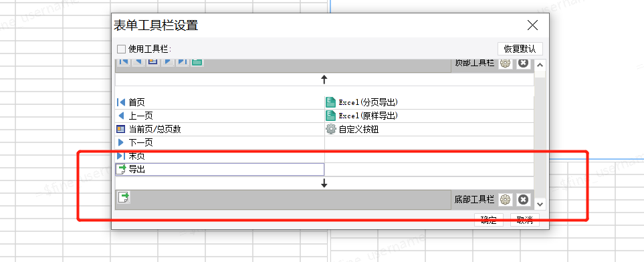
Task: Click the 恢复默认 button
Action: (x=520, y=49)
